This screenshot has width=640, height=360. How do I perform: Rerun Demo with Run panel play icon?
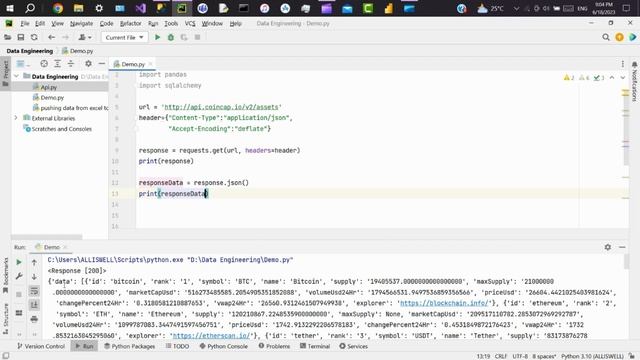[19, 262]
